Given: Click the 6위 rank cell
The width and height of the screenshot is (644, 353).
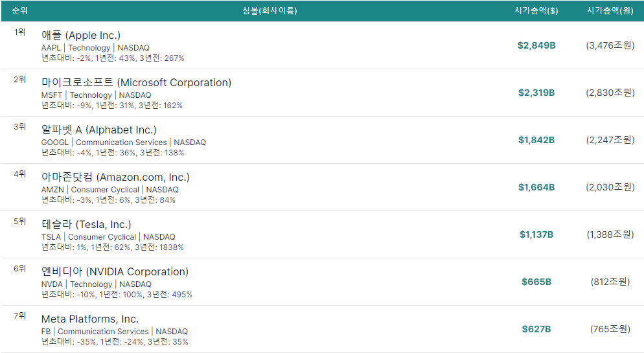Looking at the screenshot, I should tap(19, 268).
